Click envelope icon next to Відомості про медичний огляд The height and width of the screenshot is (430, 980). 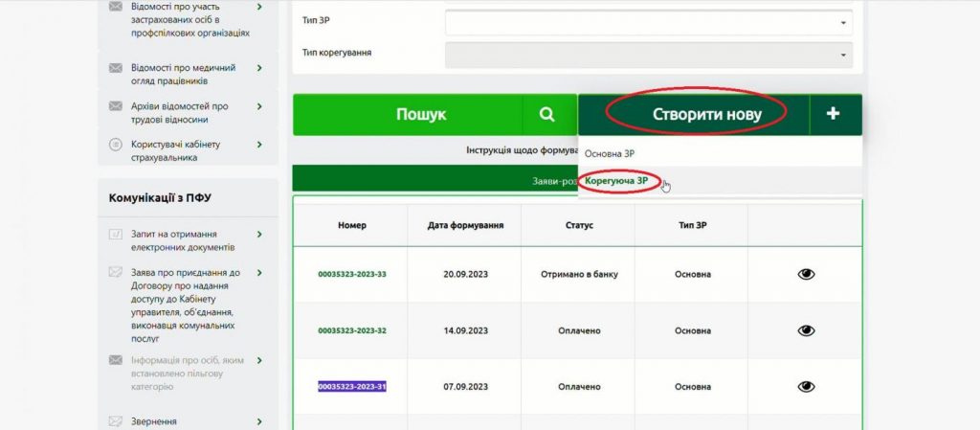pos(116,69)
